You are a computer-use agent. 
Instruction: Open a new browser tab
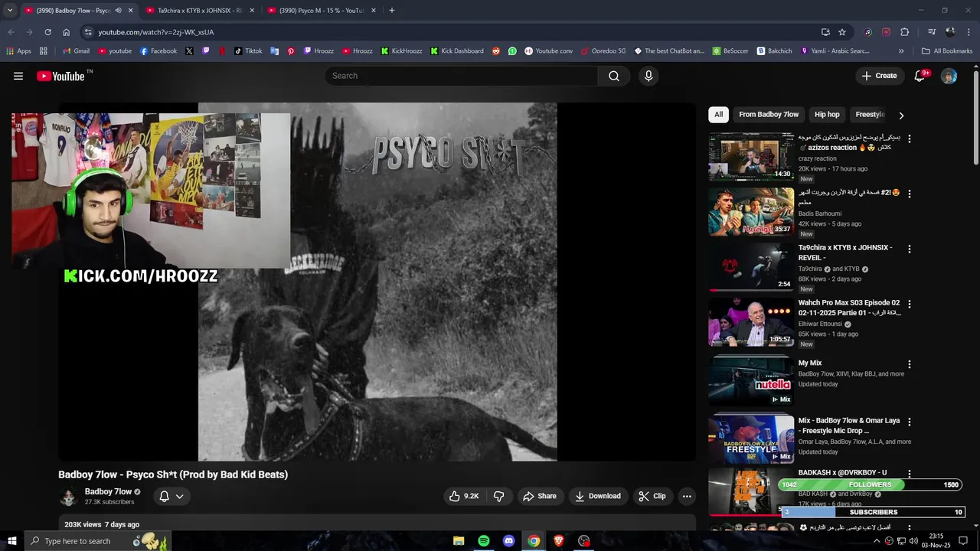click(x=391, y=11)
